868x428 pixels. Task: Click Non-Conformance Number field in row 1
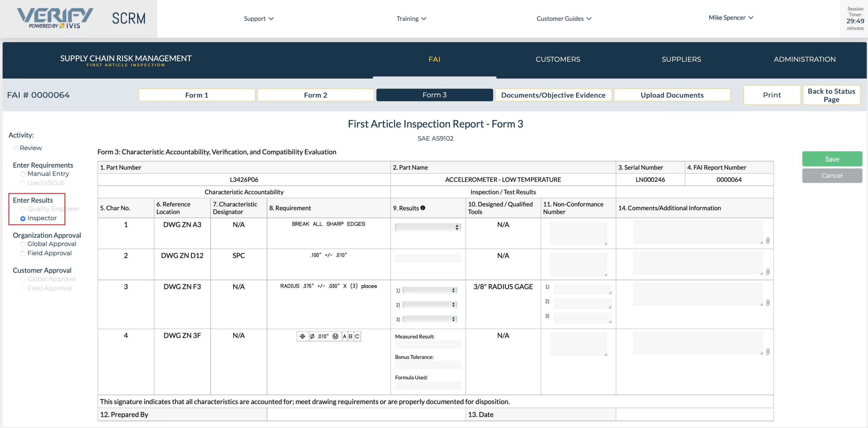point(578,233)
